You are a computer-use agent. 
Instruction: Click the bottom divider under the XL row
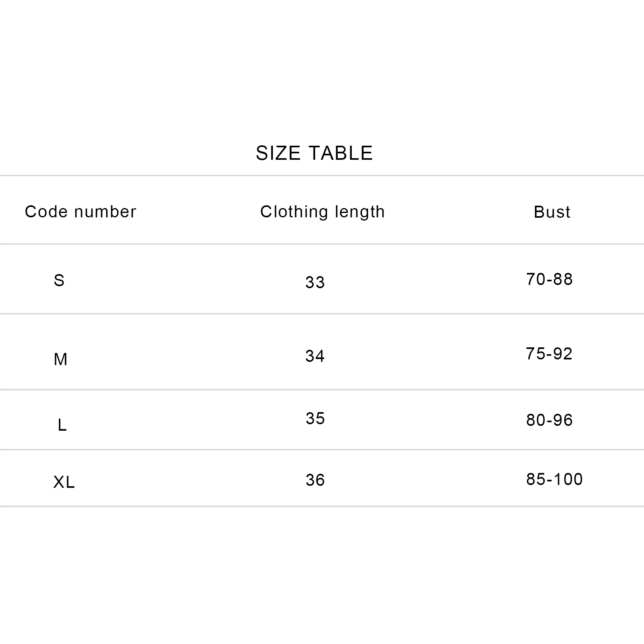coord(322,506)
